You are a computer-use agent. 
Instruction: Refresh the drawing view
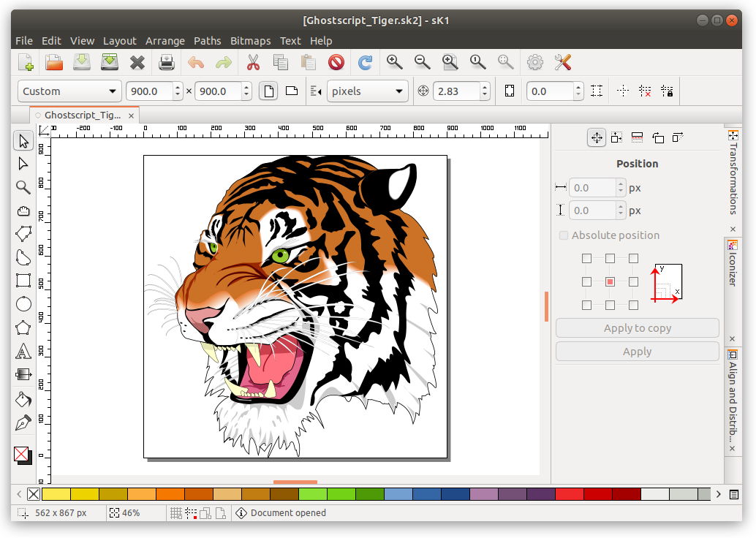[365, 63]
